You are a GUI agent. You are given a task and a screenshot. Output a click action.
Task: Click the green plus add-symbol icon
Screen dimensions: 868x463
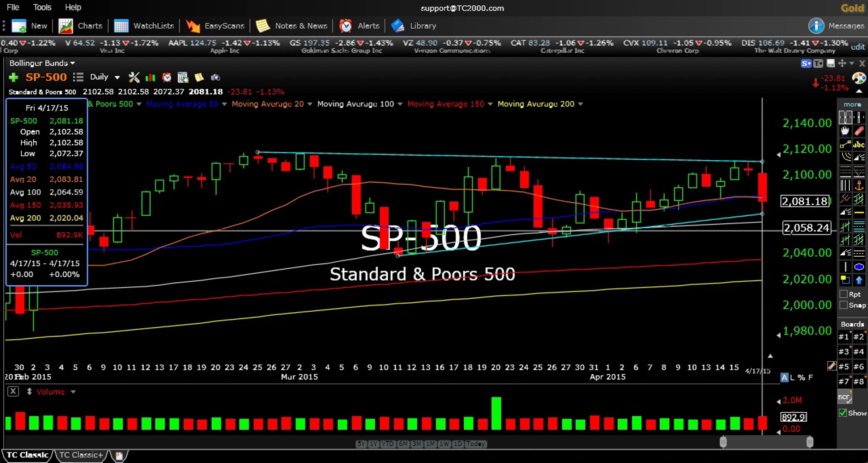[x=13, y=77]
